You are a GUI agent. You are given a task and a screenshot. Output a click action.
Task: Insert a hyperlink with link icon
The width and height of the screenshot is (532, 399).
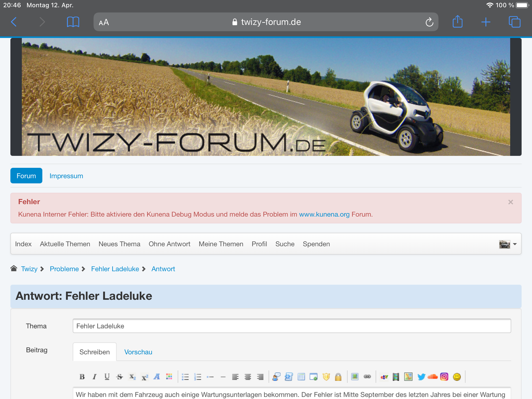[x=367, y=377]
